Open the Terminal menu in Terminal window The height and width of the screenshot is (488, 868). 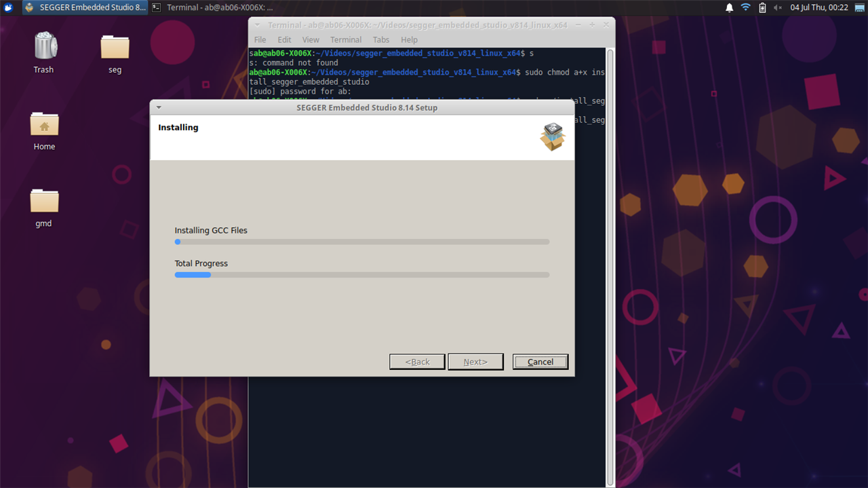[346, 40]
